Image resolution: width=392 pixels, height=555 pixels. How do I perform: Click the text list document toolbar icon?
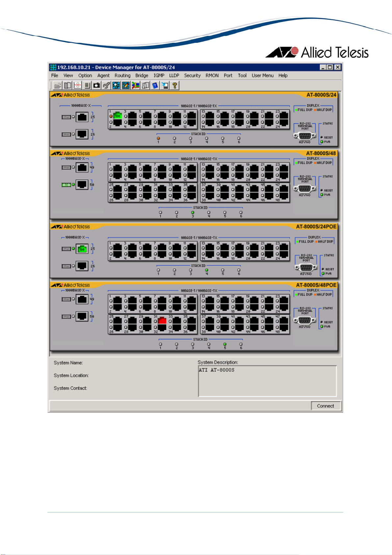coord(87,86)
